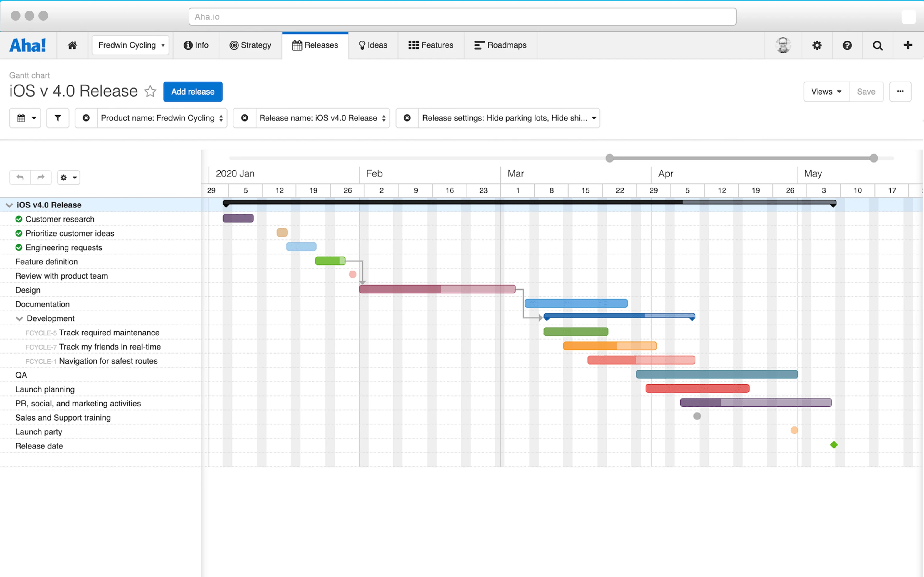924x577 pixels.
Task: Toggle Prioritize customer ideas completed checkmark
Action: tap(19, 234)
